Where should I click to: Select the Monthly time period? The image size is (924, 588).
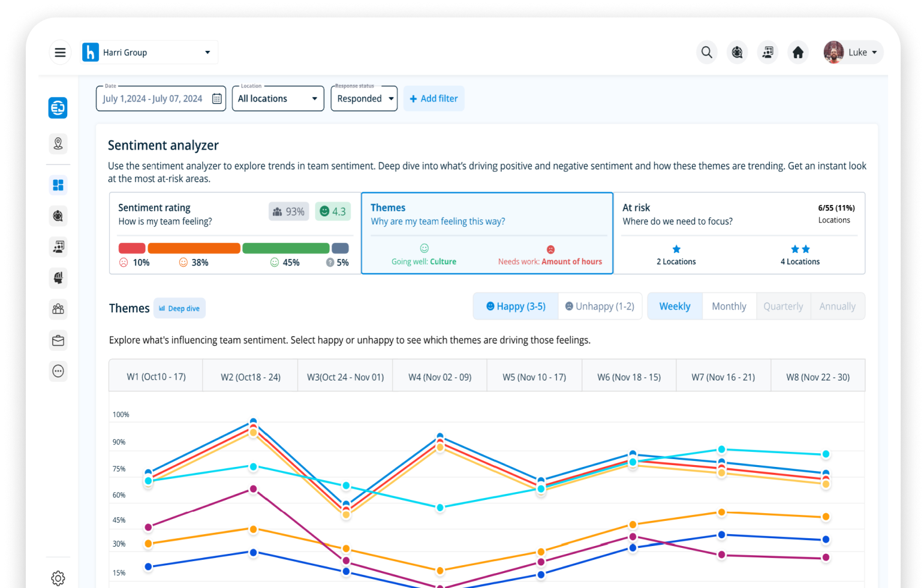pos(729,306)
